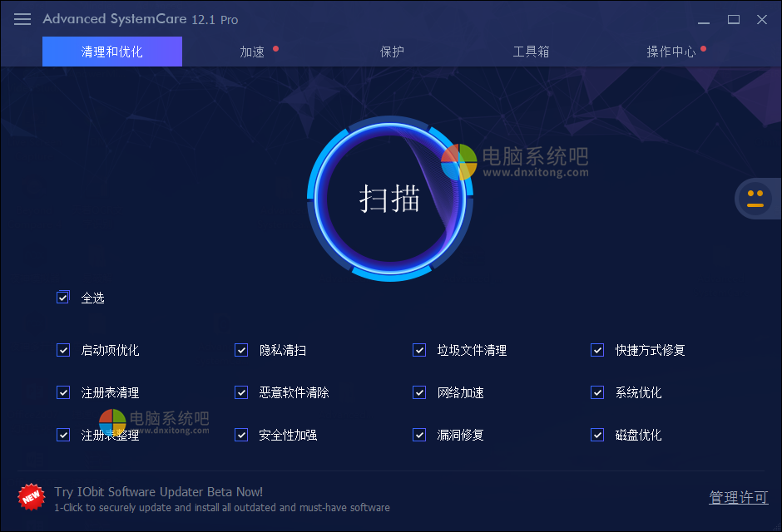
Task: Uncheck the 安全性加强 checkbox
Action: coord(241,435)
